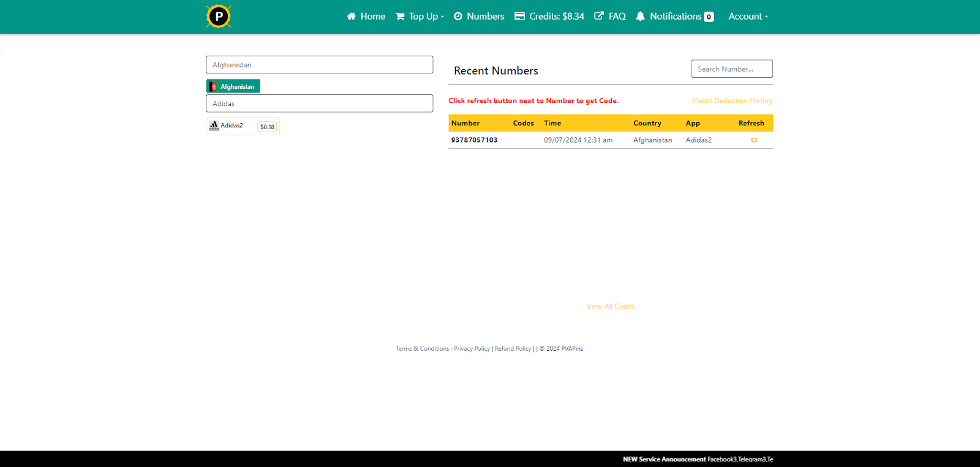Click the Afghanistan flag icon
The width and height of the screenshot is (980, 467).
point(213,86)
